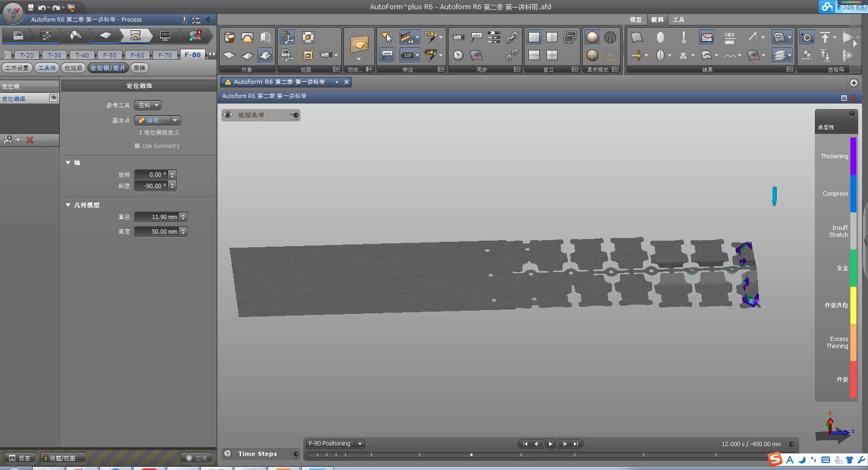The height and width of the screenshot is (470, 868).
Task: Click the Apply button
Action: coord(196,458)
